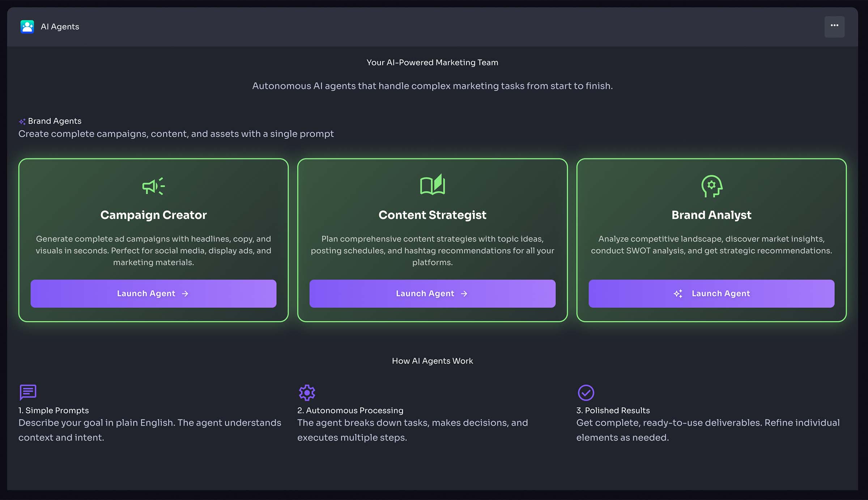868x500 pixels.
Task: Click the sparkle icon on Brand Analyst button
Action: pos(678,294)
